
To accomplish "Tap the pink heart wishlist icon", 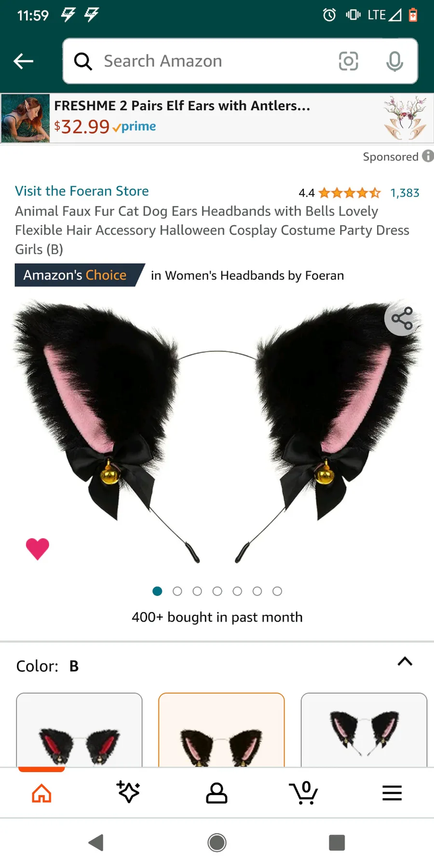I will pos(38,549).
